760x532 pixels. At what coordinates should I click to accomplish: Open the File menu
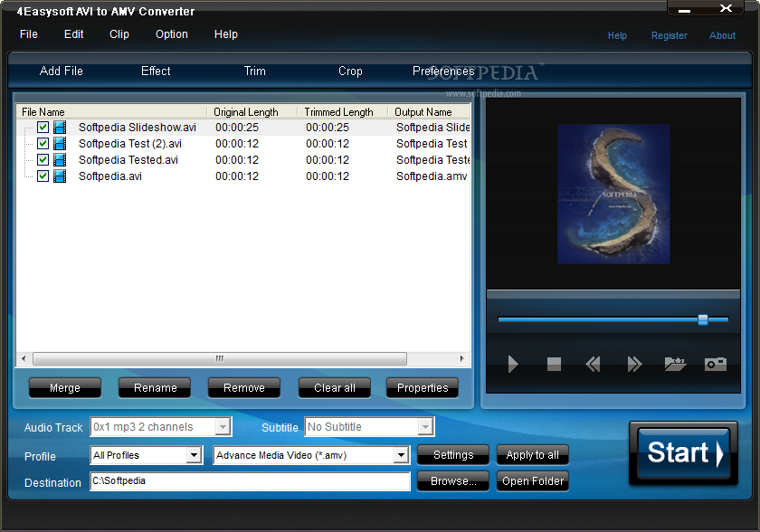pos(29,34)
